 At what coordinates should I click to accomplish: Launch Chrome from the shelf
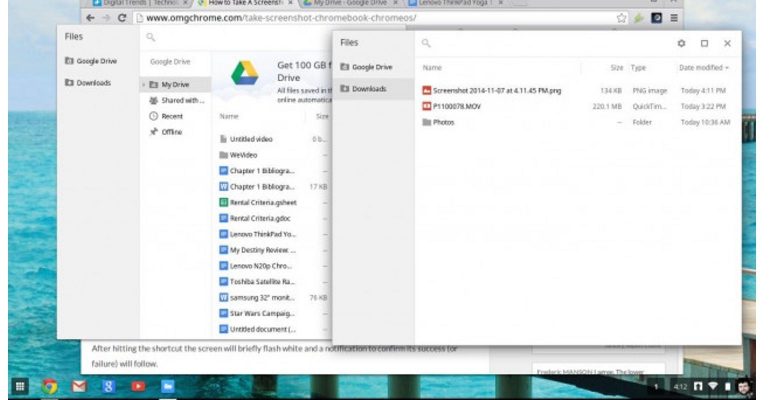point(49,386)
